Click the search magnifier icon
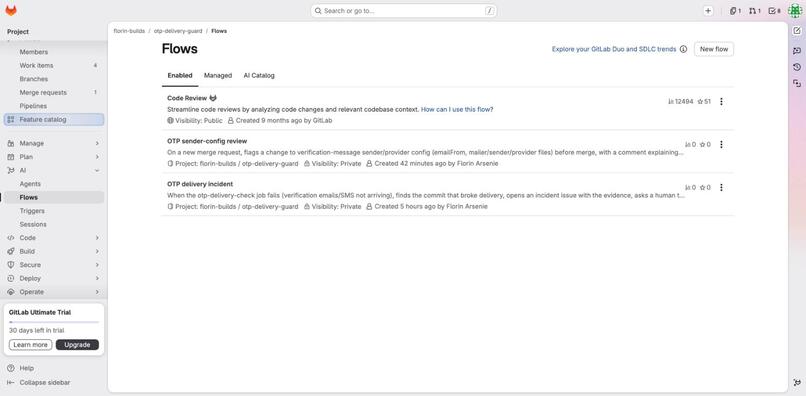The width and height of the screenshot is (806, 396). pyautogui.click(x=318, y=11)
